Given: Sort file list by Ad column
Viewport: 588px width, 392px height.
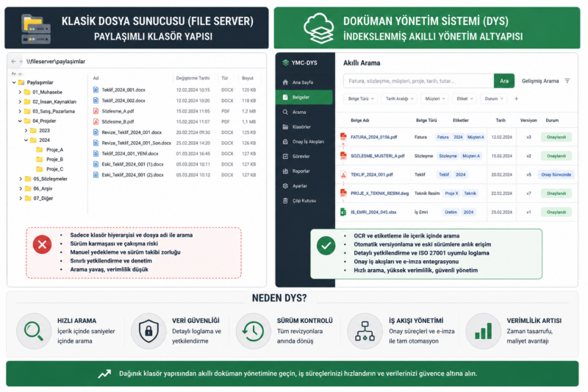Looking at the screenshot, I should tap(96, 78).
